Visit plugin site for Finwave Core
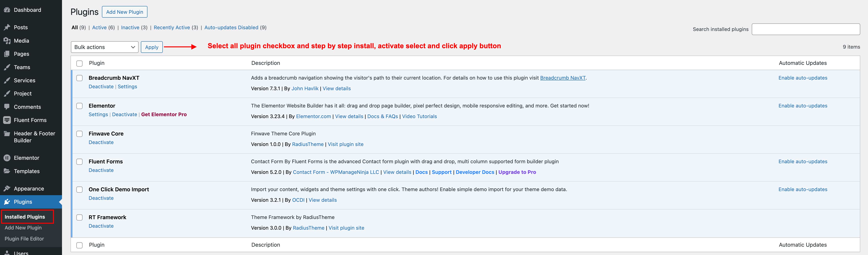 tap(346, 144)
